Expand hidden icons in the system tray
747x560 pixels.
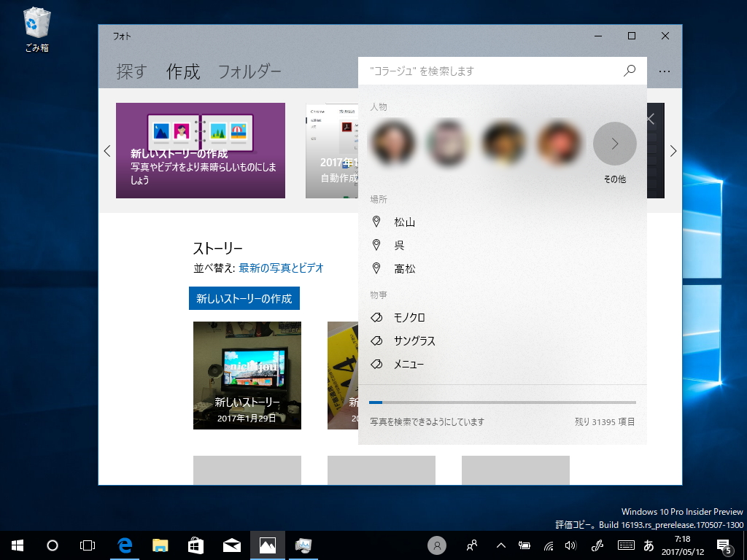(x=500, y=545)
